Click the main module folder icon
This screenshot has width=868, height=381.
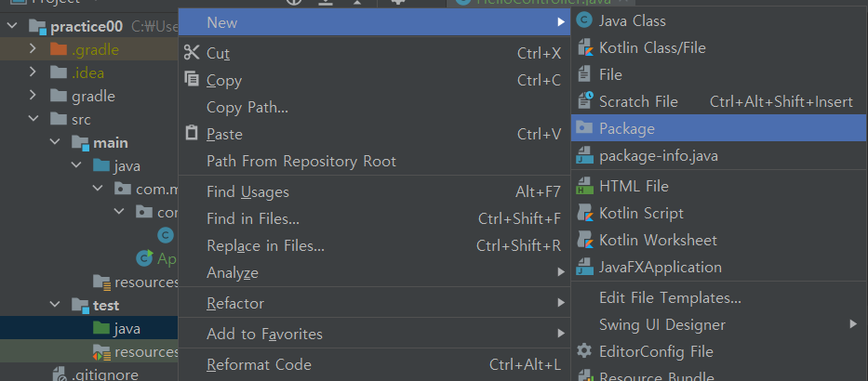click(80, 143)
